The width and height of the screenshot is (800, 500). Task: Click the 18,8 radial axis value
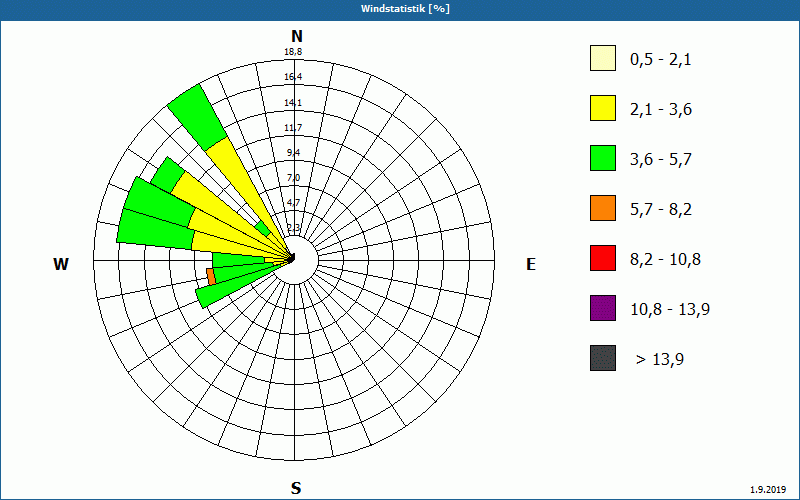pyautogui.click(x=293, y=52)
